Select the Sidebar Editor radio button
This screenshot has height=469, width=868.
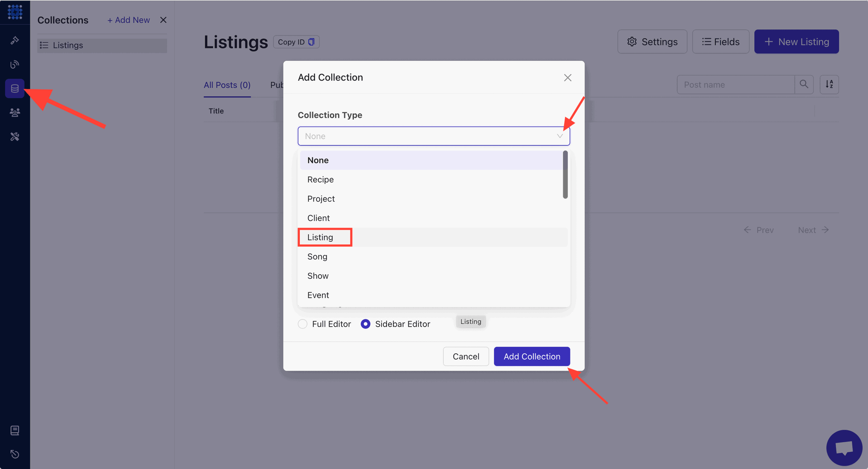(365, 324)
